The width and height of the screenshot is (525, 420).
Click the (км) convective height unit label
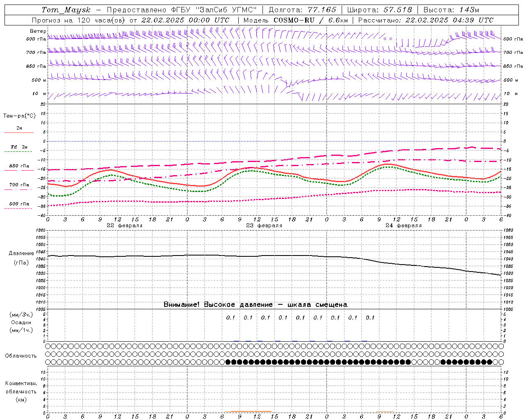coord(21,399)
